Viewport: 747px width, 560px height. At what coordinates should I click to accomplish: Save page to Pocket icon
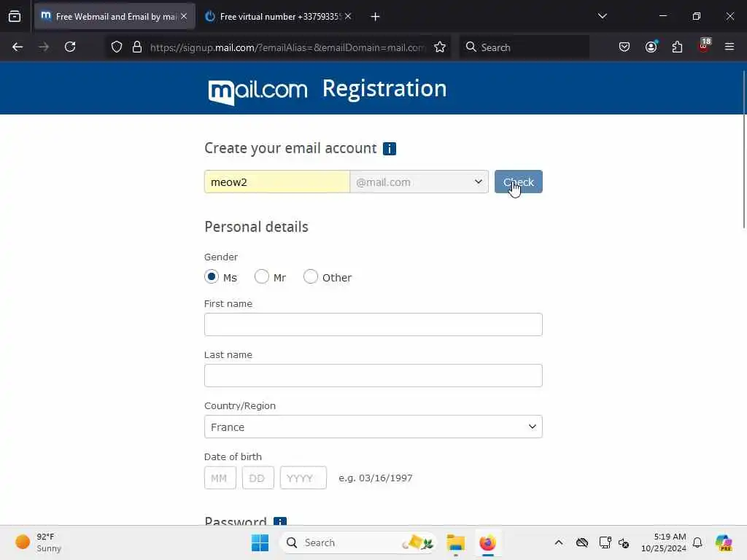click(x=624, y=47)
